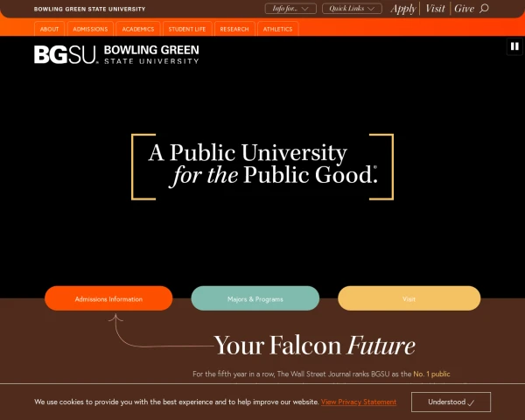Click the yellow Visit button
This screenshot has height=420, width=525.
point(409,298)
